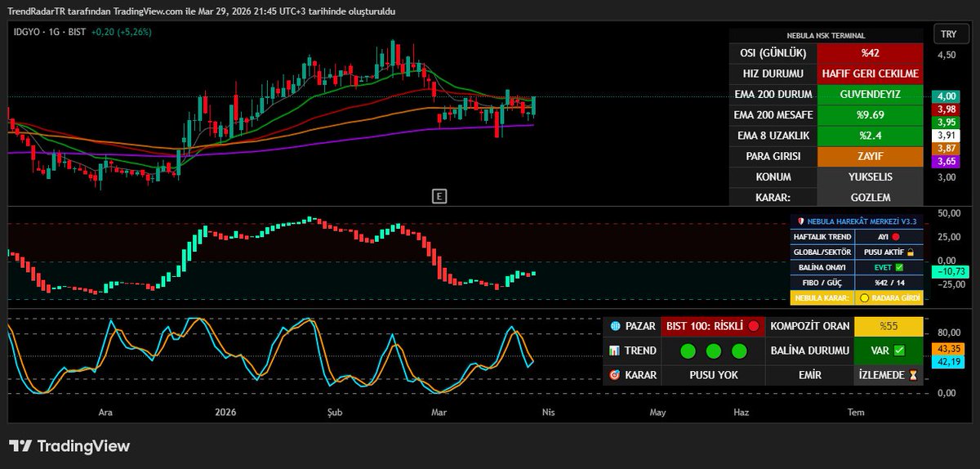Click the globe icon beside PAZAR

(614, 326)
